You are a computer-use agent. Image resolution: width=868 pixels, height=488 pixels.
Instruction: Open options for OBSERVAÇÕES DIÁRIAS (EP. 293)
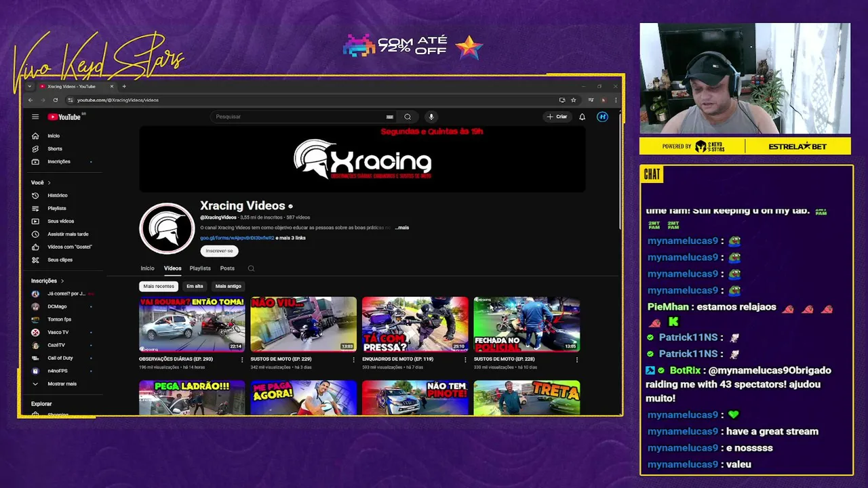tap(242, 360)
